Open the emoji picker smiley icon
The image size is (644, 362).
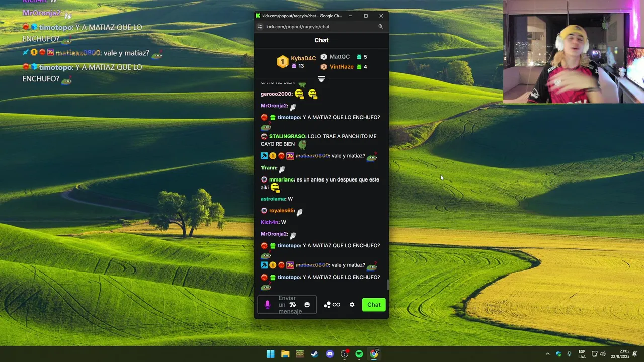coord(307,305)
